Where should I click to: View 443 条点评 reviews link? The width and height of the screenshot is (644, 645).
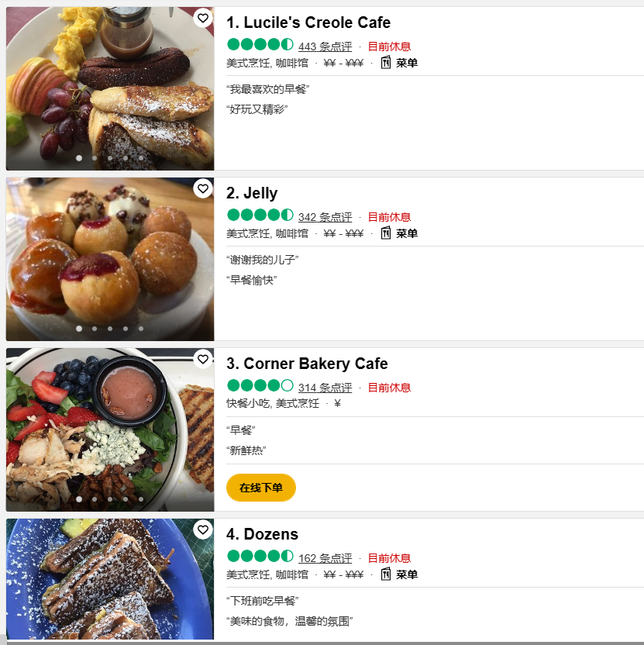(x=325, y=47)
